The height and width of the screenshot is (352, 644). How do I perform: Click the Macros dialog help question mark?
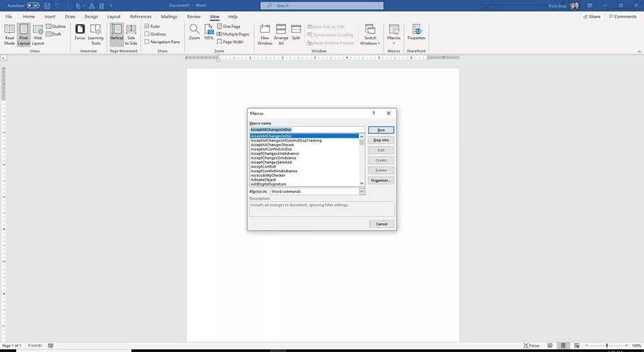374,113
